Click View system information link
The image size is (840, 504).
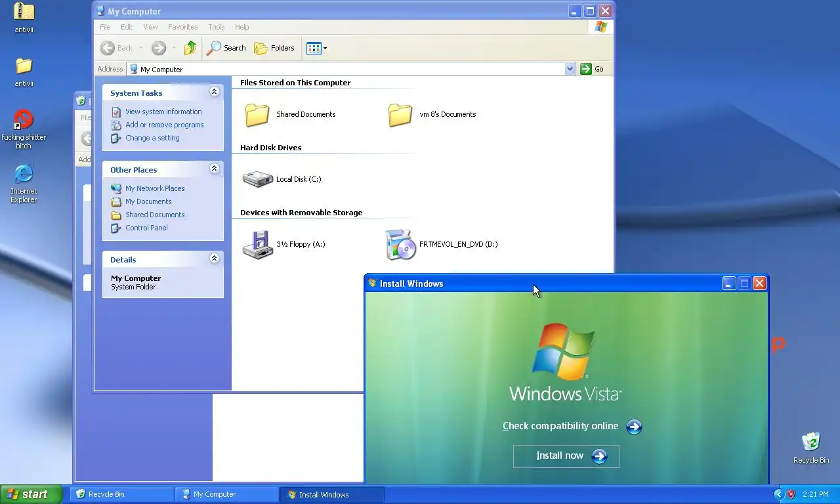(x=163, y=112)
